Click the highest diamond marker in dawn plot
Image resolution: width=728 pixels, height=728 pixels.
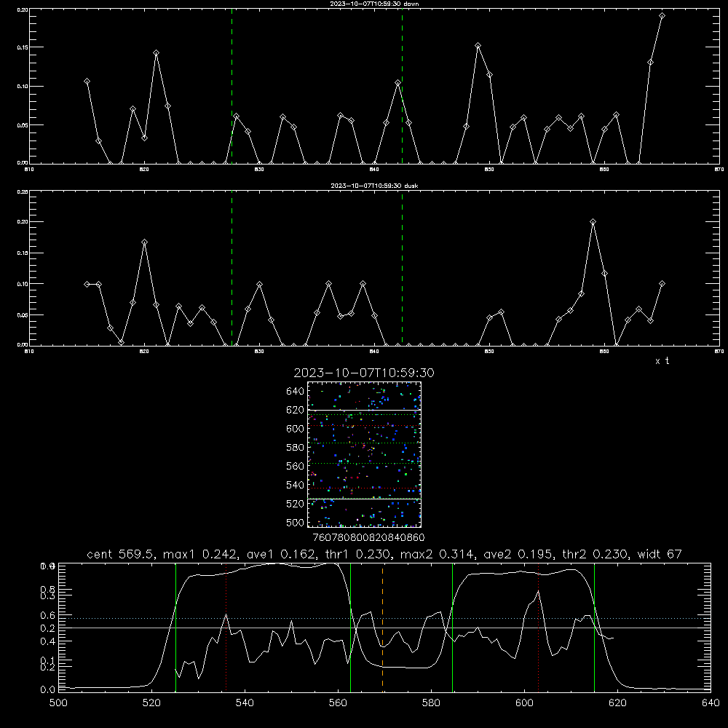pos(662,16)
